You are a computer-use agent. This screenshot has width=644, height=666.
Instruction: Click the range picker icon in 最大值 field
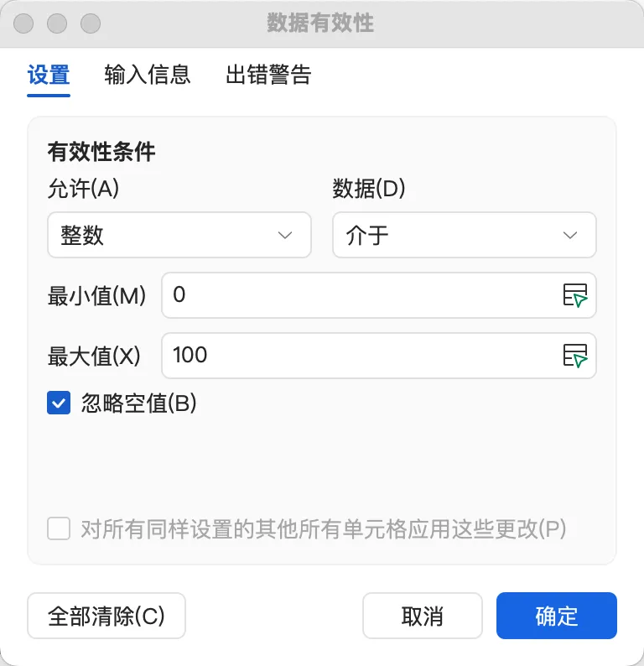(574, 356)
